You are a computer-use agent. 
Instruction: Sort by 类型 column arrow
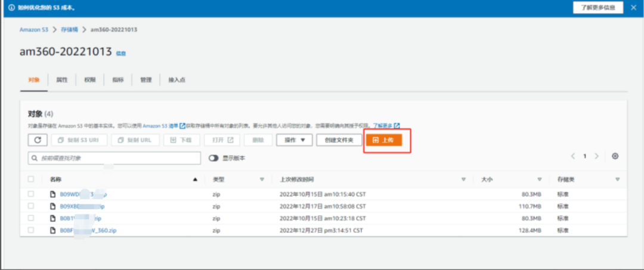(x=262, y=179)
